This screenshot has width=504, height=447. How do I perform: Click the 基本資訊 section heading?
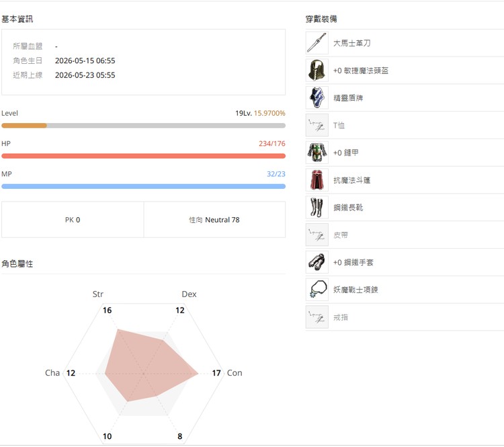[17, 19]
